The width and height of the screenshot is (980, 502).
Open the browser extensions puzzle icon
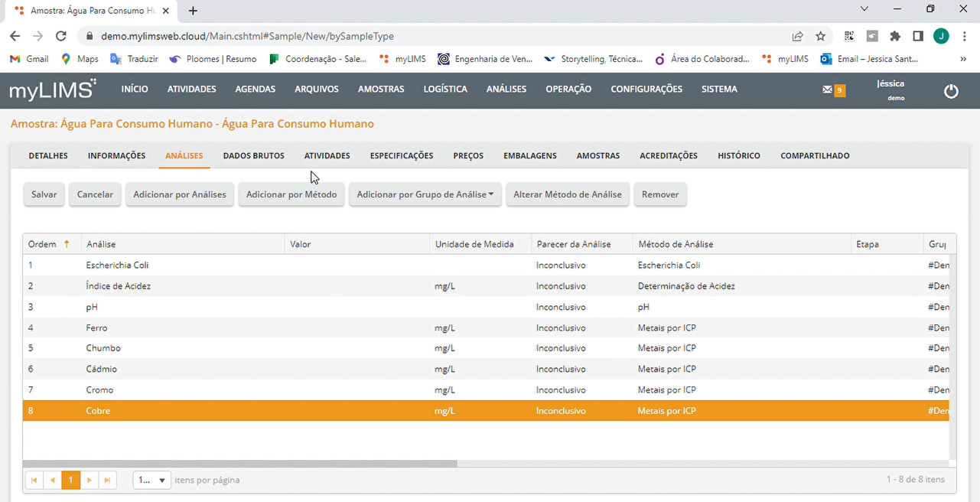click(x=895, y=36)
